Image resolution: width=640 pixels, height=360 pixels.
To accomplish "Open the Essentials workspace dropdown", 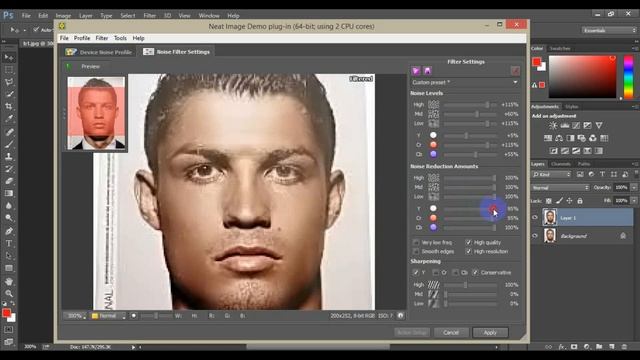I will click(609, 30).
